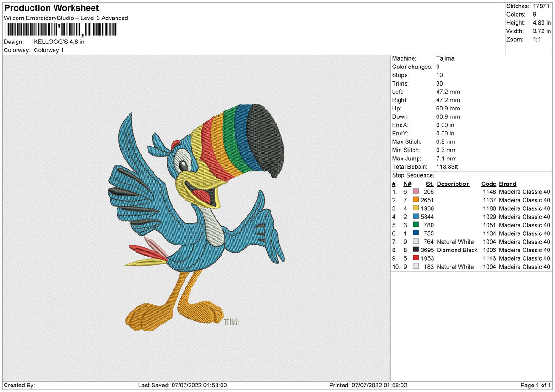Image resolution: width=555 pixels, height=392 pixels.
Task: Select the Diamond Black color swatch
Action: click(x=415, y=250)
